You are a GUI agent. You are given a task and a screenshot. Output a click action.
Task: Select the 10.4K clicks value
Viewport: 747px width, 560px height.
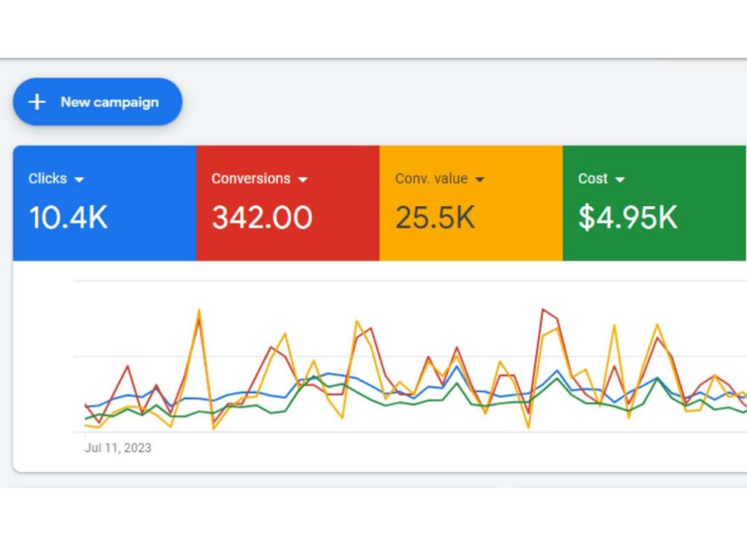68,217
